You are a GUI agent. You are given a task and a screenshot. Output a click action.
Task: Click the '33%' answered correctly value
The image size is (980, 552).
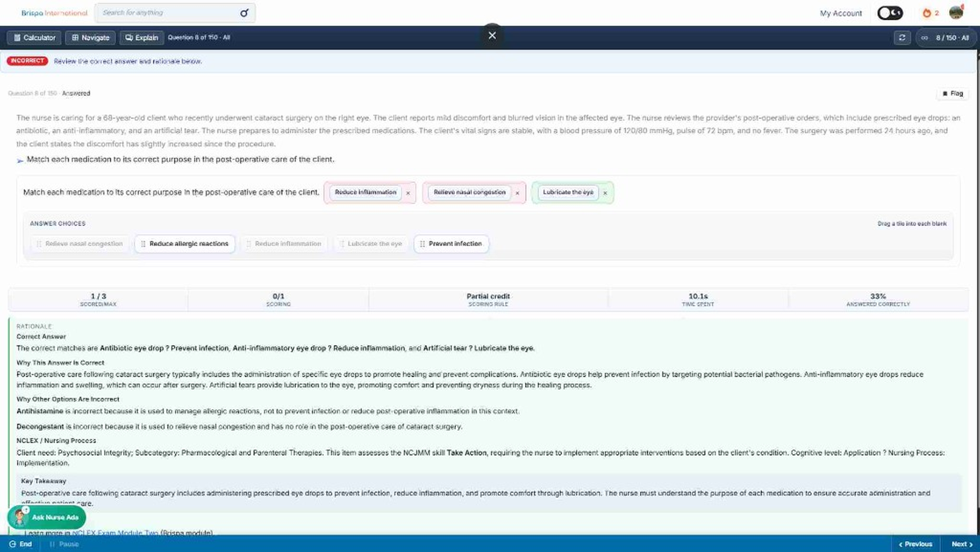click(878, 296)
